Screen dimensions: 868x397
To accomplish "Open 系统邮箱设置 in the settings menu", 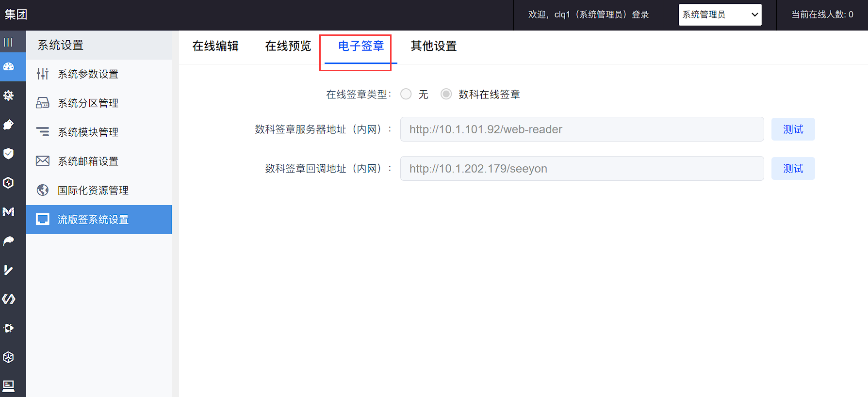I will click(99, 161).
